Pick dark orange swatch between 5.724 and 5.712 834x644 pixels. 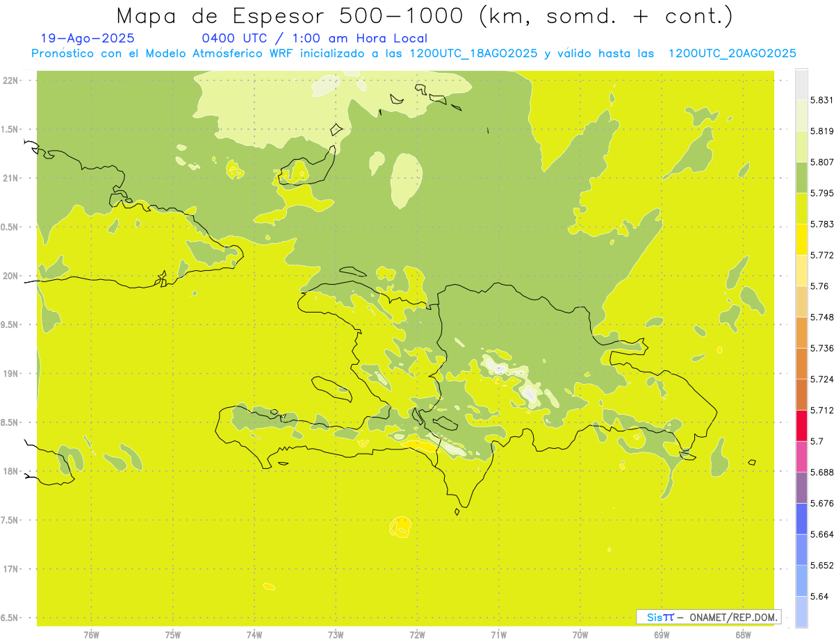(x=801, y=395)
